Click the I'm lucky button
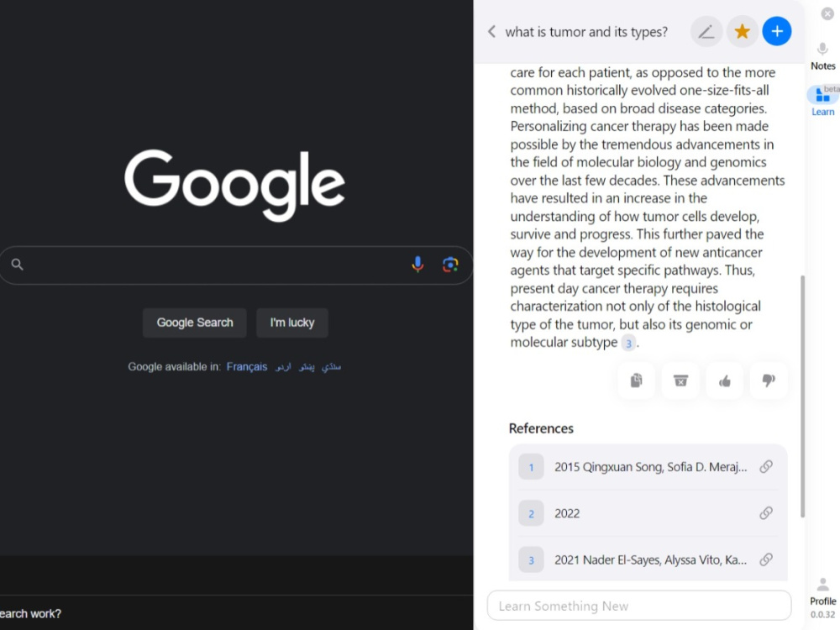This screenshot has width=840, height=630. click(292, 323)
